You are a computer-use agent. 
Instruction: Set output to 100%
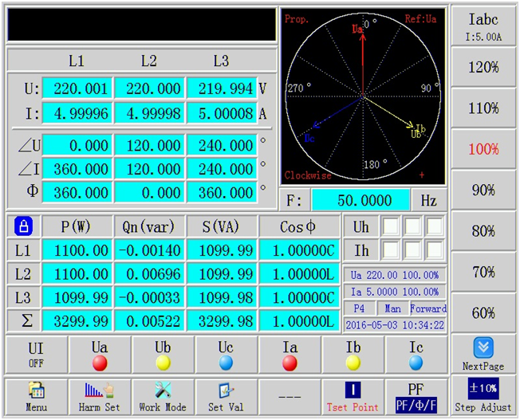tap(483, 149)
